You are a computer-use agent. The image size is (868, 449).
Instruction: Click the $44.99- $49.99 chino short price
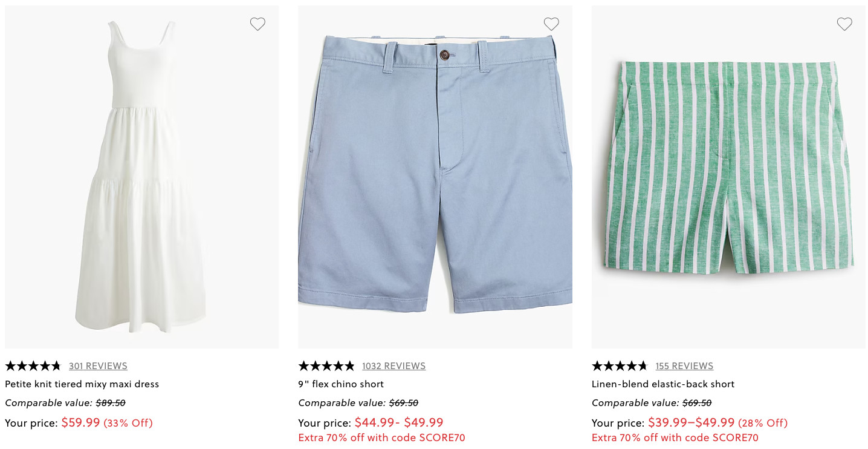pos(399,423)
